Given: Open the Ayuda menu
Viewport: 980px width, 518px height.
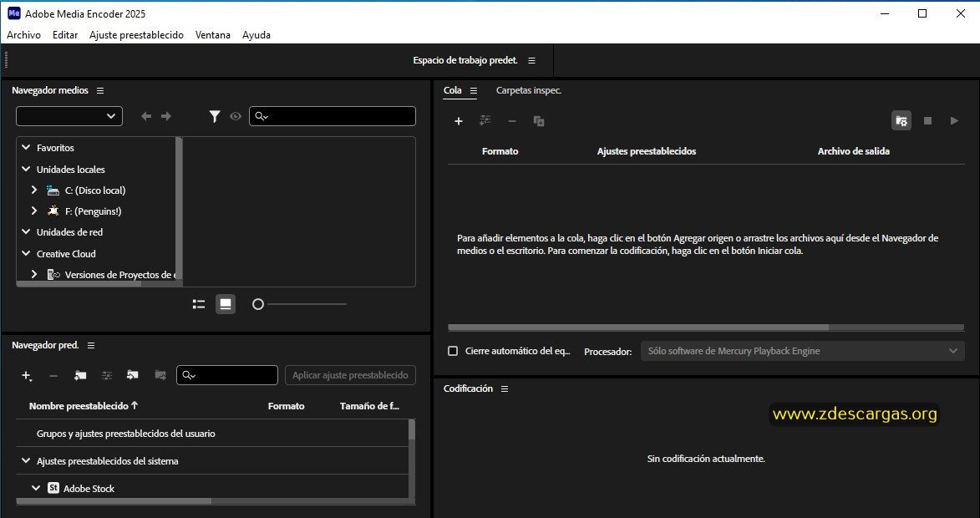Looking at the screenshot, I should click(x=256, y=35).
